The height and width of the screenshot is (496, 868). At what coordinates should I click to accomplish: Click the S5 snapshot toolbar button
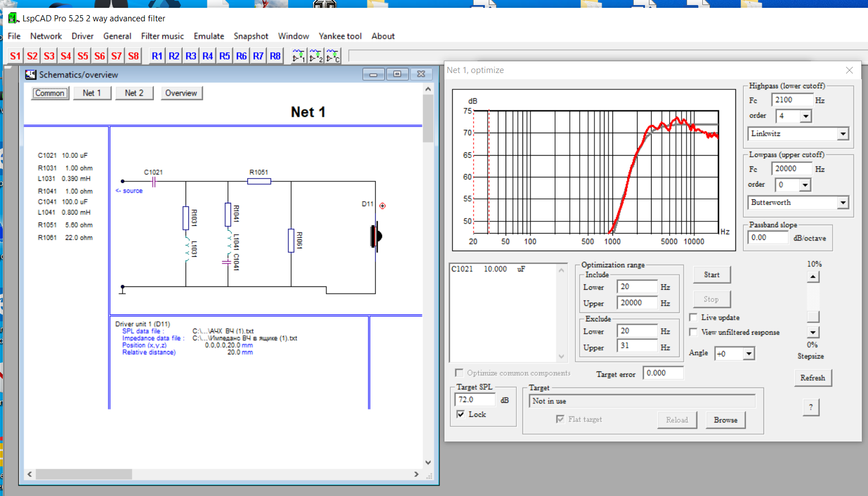[83, 56]
